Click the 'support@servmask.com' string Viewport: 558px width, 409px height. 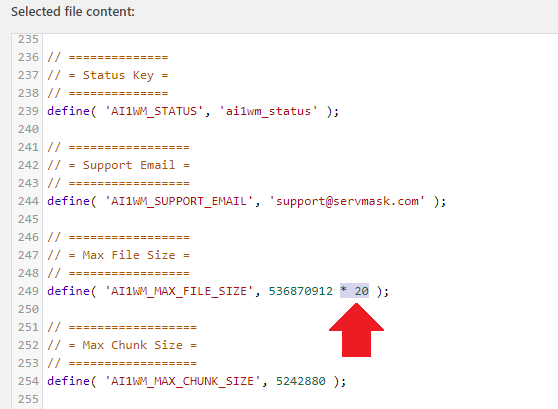pos(347,201)
